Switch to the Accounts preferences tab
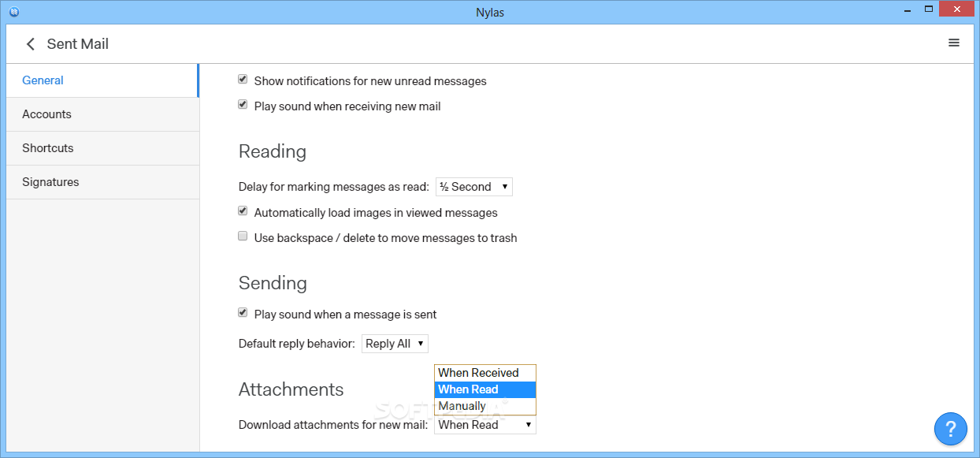This screenshot has width=980, height=458. pos(102,114)
